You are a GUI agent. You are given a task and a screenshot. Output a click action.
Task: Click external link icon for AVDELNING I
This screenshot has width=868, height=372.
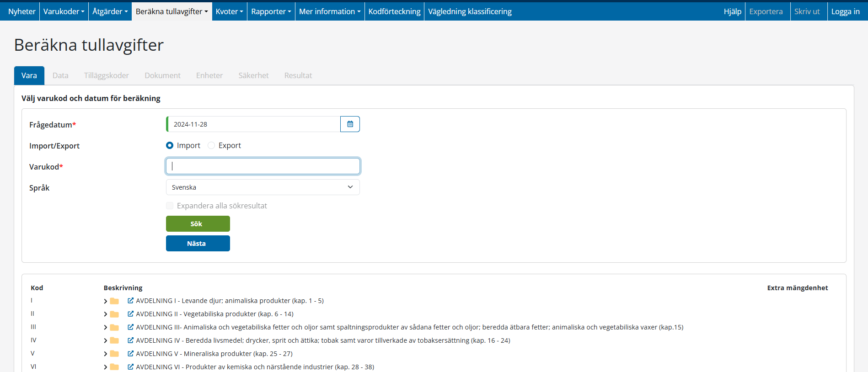[130, 301]
